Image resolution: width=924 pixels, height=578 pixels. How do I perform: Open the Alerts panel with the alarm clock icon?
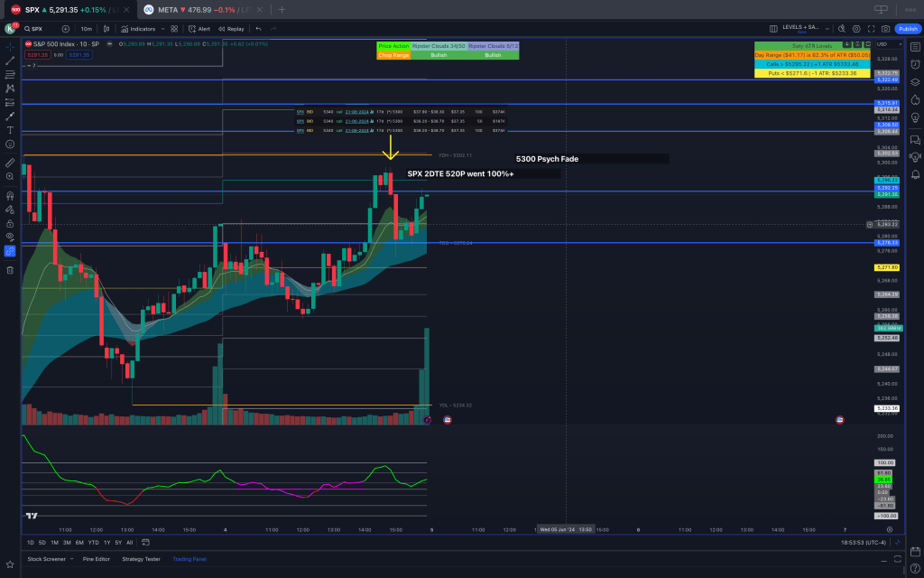click(x=915, y=63)
